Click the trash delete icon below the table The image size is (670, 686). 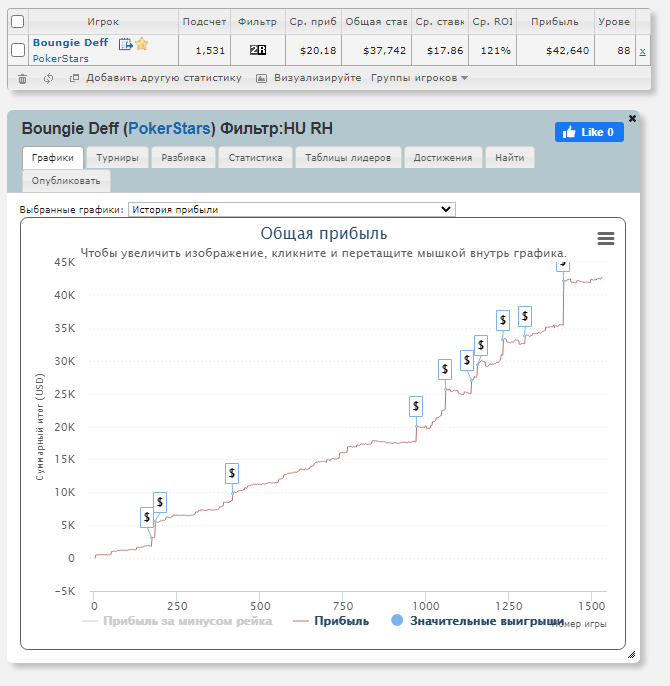23,78
